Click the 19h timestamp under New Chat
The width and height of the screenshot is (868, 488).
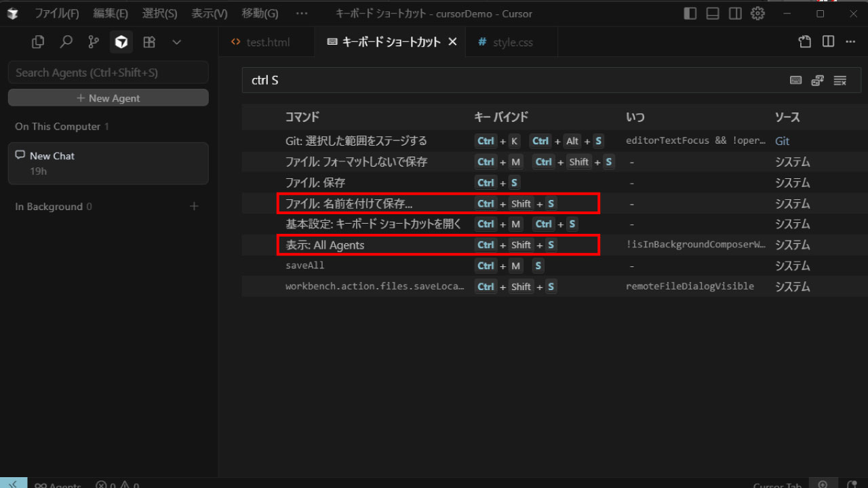click(x=38, y=171)
